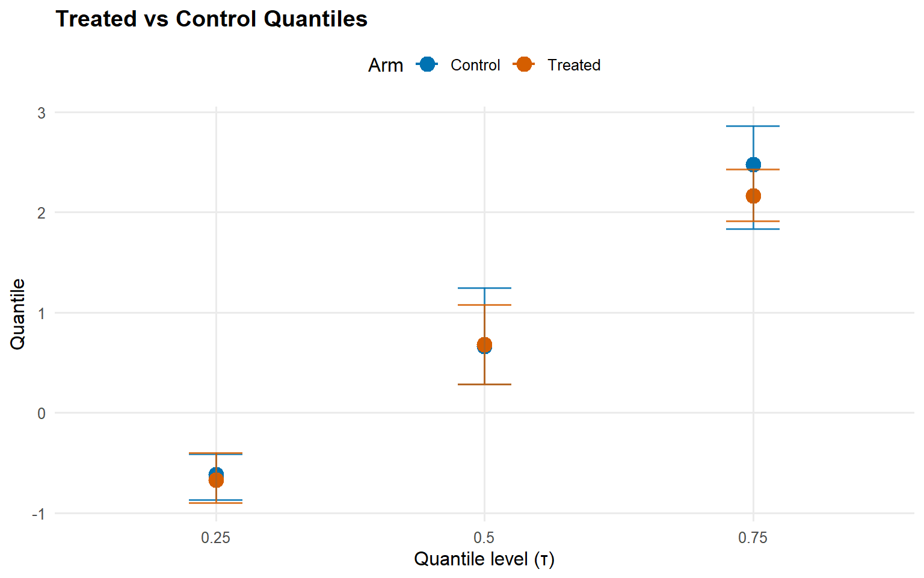The image size is (924, 578).
Task: Select the "Treated" legend text label
Action: (x=574, y=65)
